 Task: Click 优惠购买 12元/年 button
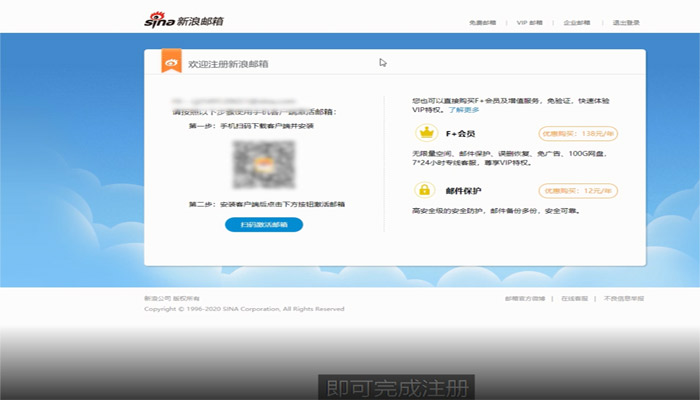pyautogui.click(x=578, y=191)
